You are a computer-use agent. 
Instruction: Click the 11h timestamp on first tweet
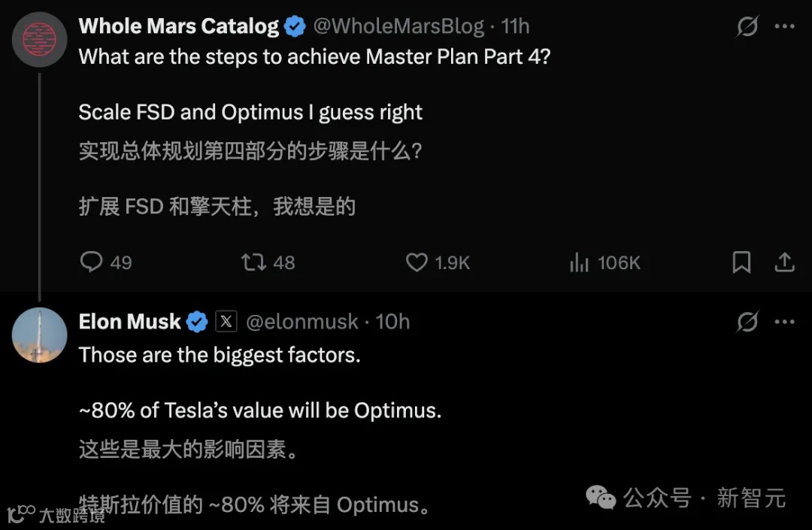516,26
